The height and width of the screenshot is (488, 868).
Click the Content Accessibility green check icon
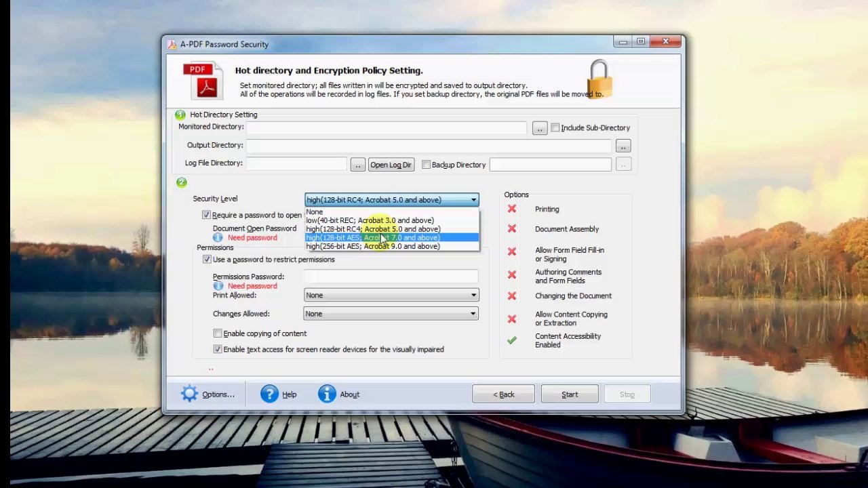pyautogui.click(x=512, y=340)
